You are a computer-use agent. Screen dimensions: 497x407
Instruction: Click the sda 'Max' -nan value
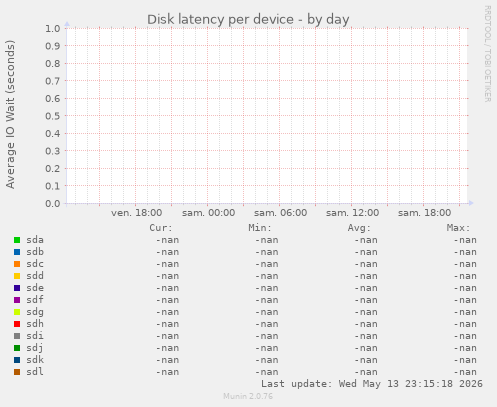click(x=465, y=240)
